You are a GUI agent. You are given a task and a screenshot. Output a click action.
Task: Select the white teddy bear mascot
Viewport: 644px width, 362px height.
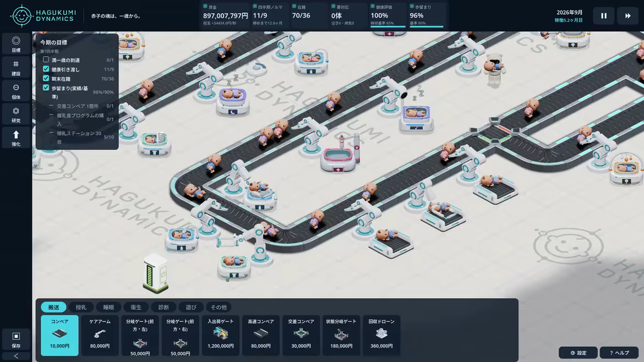tap(494, 70)
